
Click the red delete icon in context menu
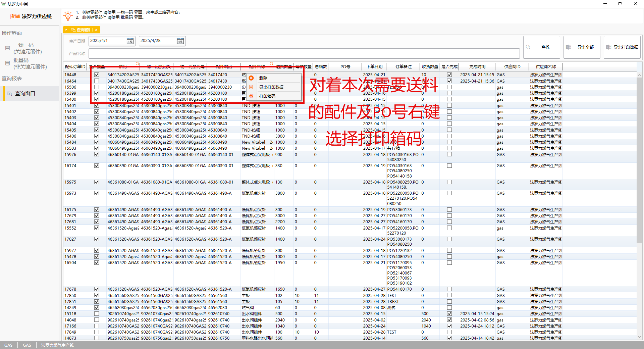point(251,78)
